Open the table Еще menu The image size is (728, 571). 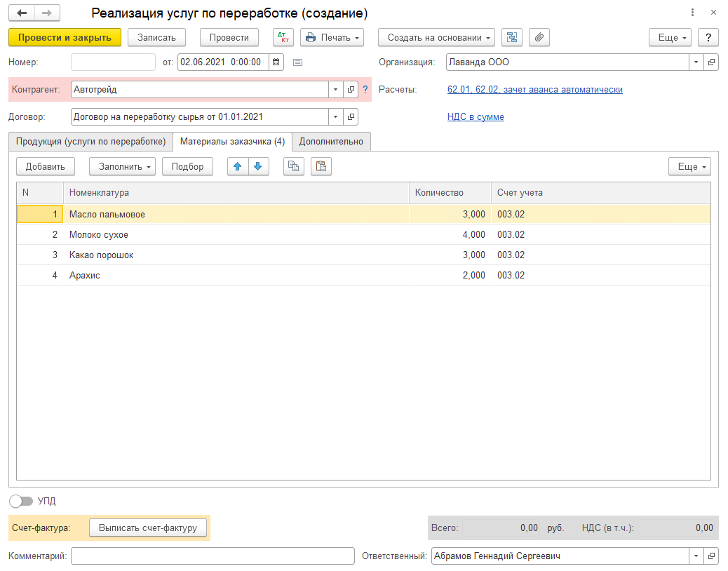(690, 167)
